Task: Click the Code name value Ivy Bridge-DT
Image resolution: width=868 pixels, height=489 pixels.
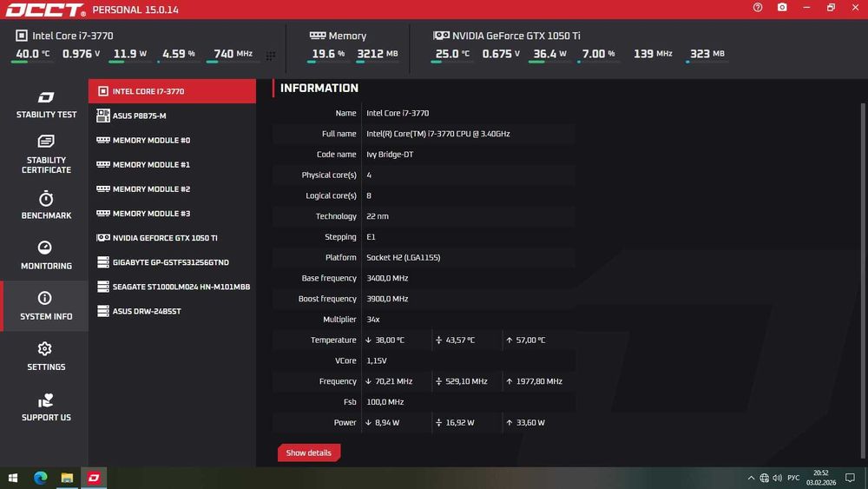Action: coord(390,155)
